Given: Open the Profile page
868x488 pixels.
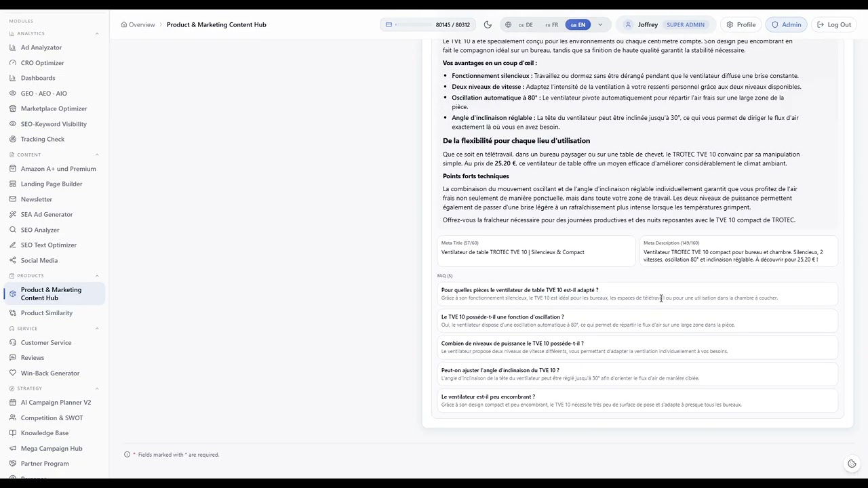Looking at the screenshot, I should click(x=741, y=24).
